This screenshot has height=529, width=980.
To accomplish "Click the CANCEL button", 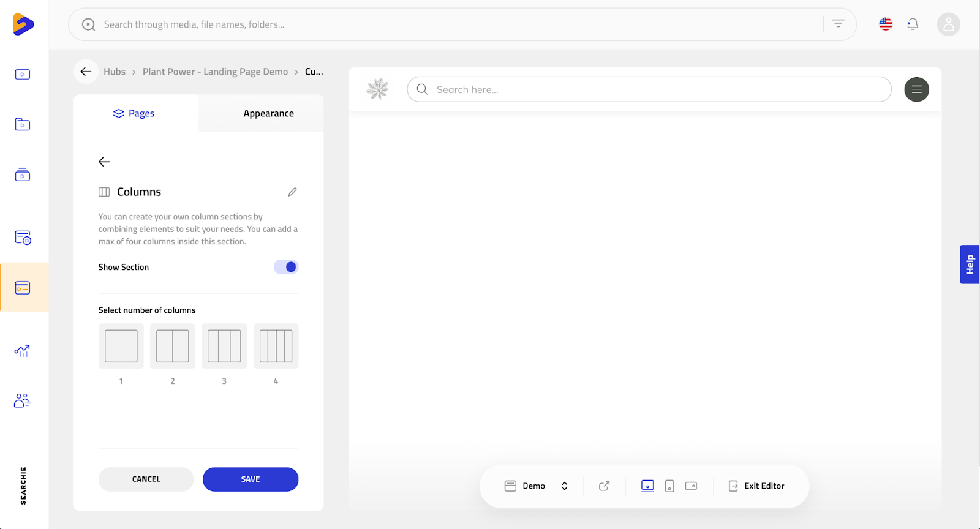I will pyautogui.click(x=146, y=479).
